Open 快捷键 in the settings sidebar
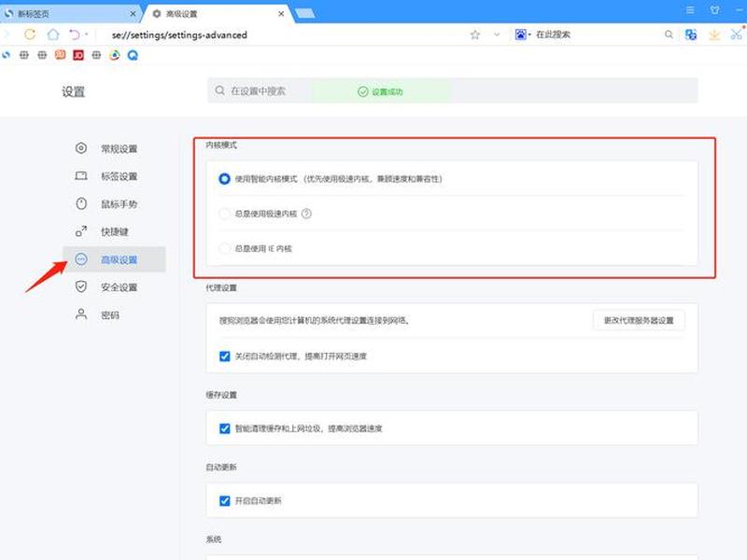The image size is (747, 560). (x=114, y=231)
